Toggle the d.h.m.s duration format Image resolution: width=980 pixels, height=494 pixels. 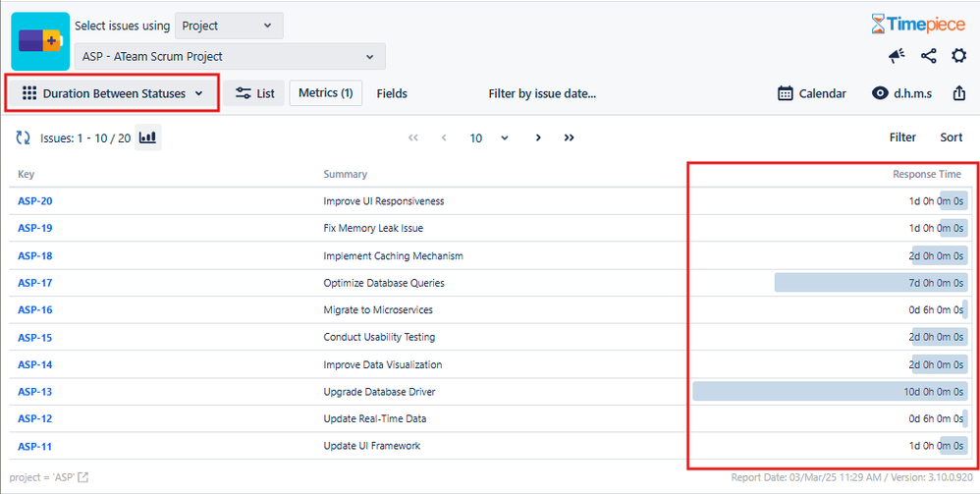(x=902, y=93)
